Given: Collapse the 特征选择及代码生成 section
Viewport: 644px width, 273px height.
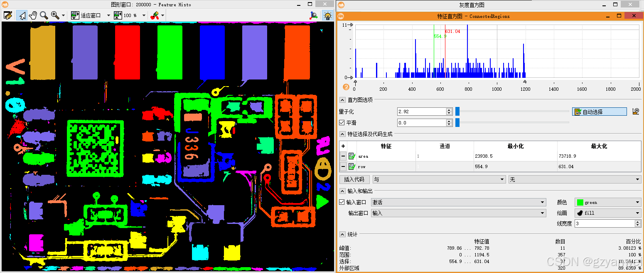Looking at the screenshot, I should (x=342, y=134).
